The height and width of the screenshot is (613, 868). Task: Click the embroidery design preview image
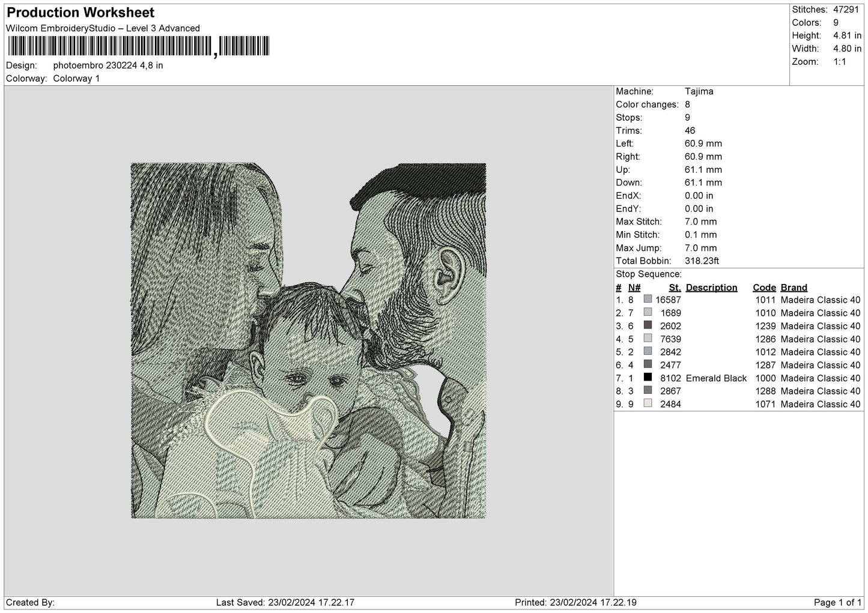[x=308, y=340]
